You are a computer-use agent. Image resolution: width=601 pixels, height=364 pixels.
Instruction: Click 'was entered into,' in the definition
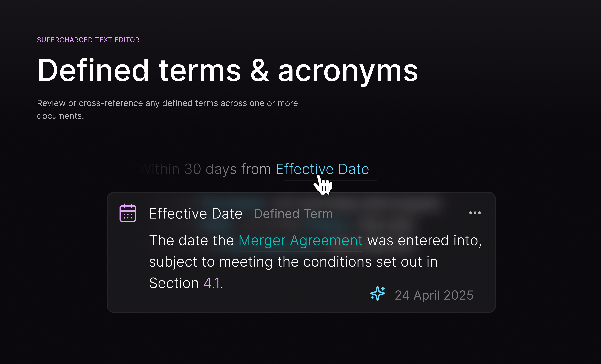(x=424, y=241)
